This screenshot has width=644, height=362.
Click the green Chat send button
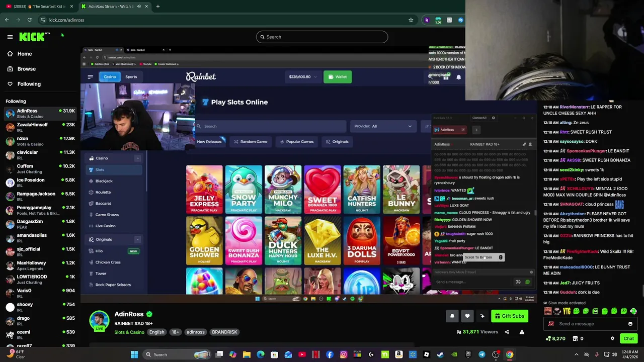click(x=628, y=339)
